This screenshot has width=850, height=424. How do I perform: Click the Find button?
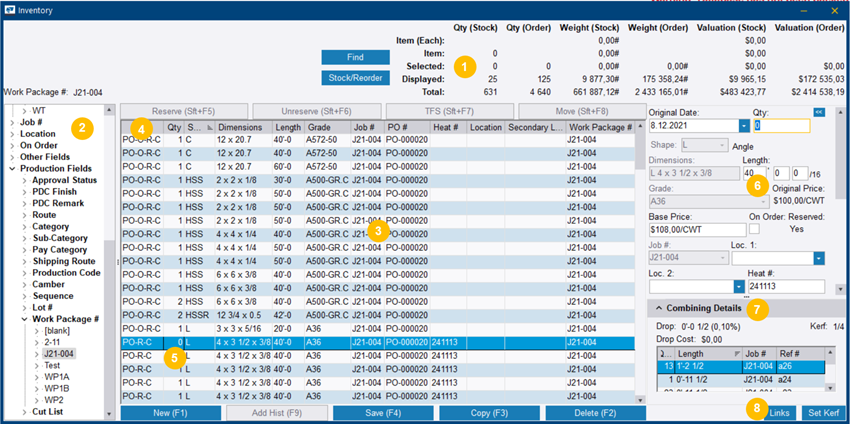point(356,57)
